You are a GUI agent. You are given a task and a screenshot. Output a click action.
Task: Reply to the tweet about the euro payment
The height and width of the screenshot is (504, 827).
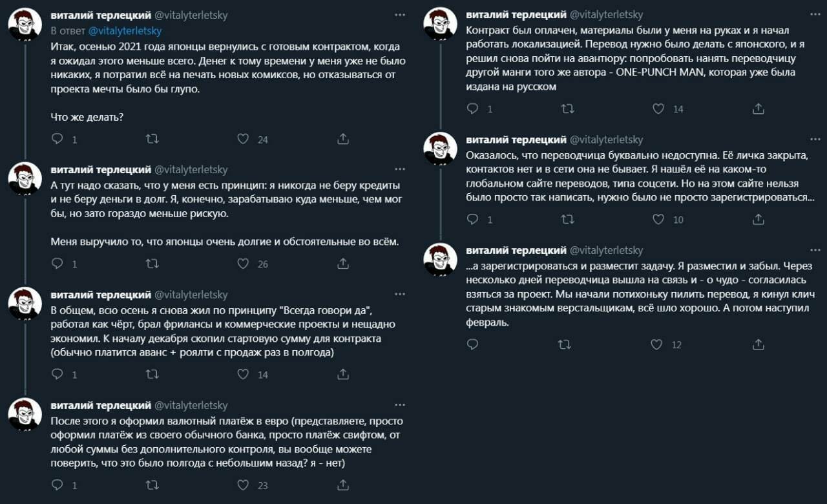coord(58,485)
